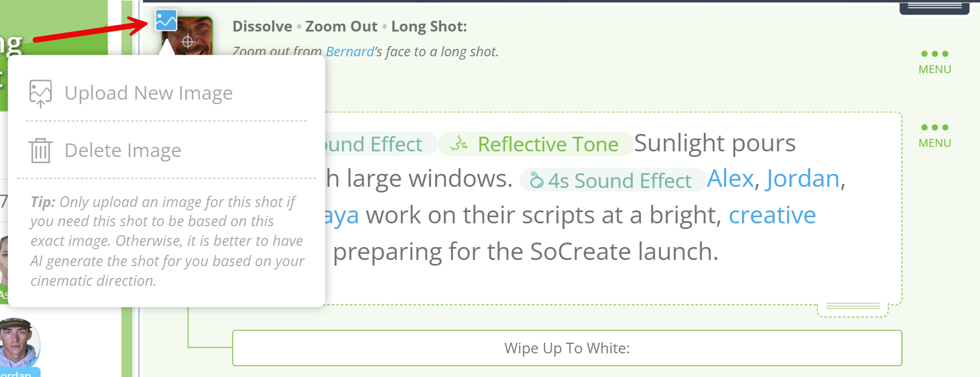The height and width of the screenshot is (377, 980).
Task: Click the upload image icon
Action: click(41, 94)
